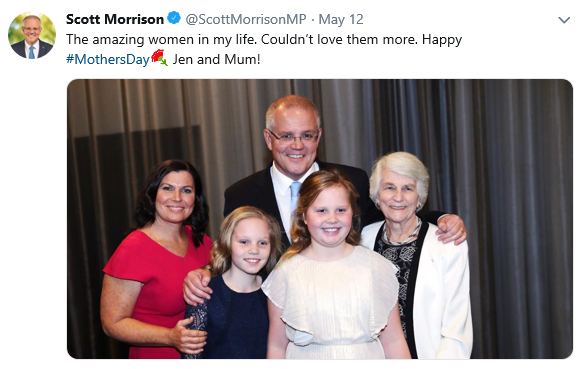Click the hand on the elderly woman's shoulder

click(x=451, y=228)
